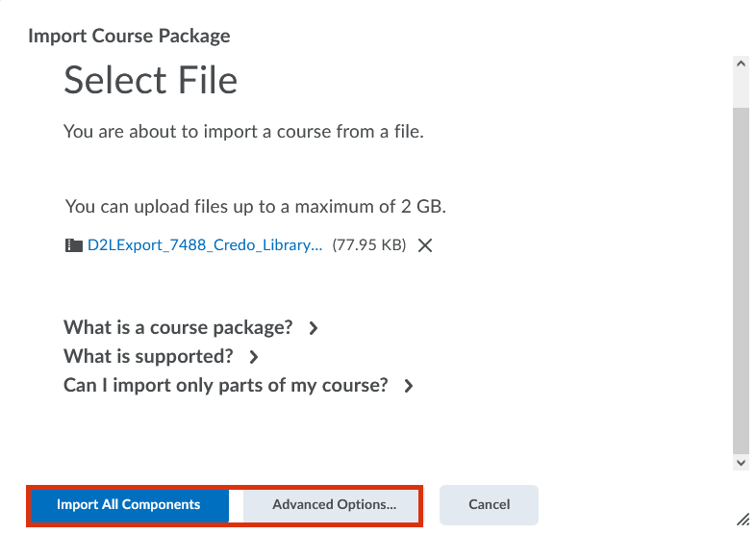Cancel the course package import
The image size is (756, 535).
(x=489, y=504)
